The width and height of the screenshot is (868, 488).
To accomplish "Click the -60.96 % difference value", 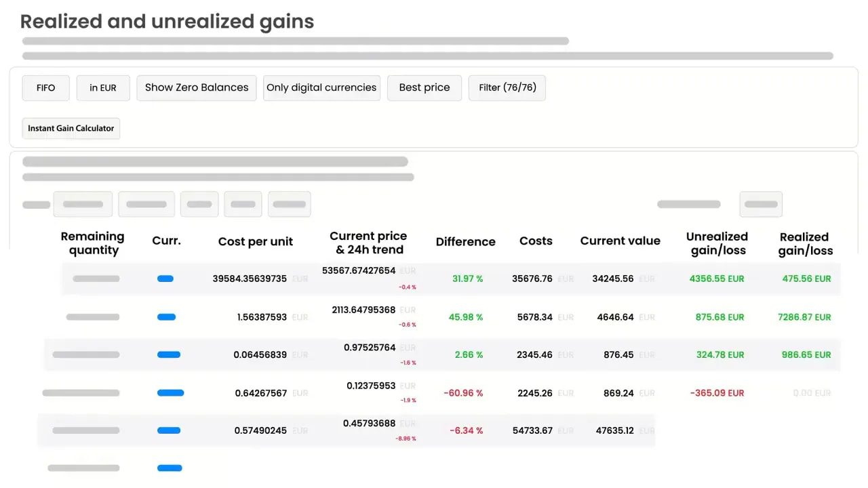I will tap(465, 392).
